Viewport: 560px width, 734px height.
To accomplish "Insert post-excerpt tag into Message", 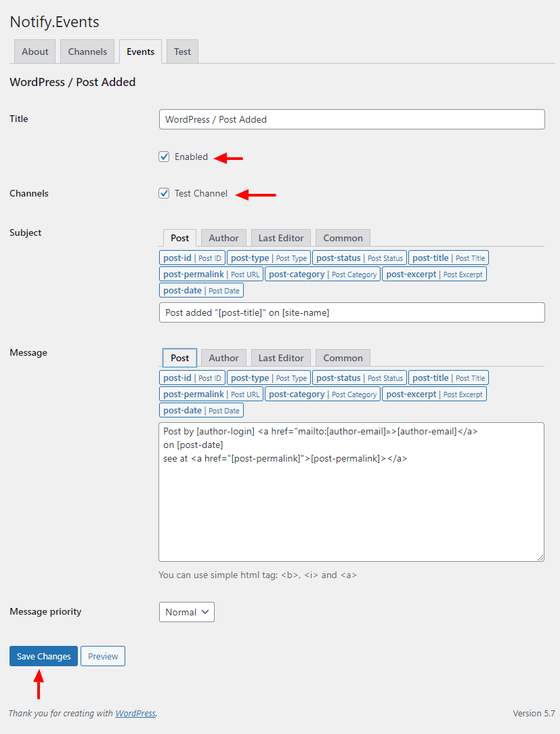I will click(435, 394).
